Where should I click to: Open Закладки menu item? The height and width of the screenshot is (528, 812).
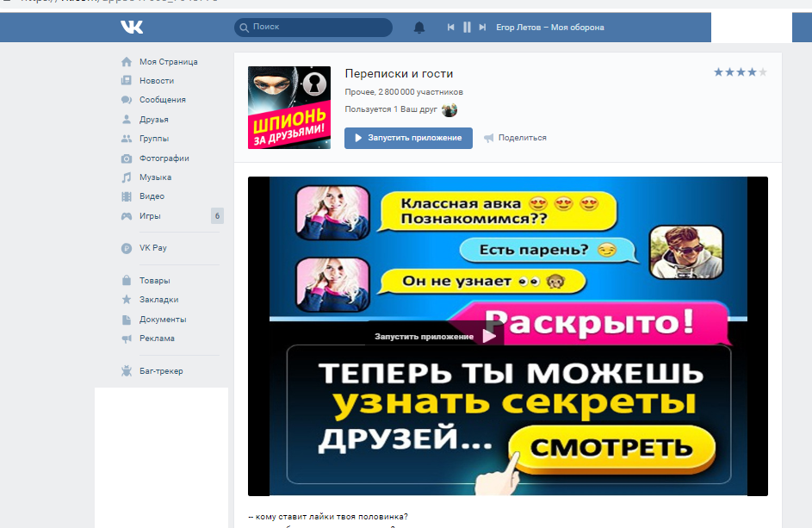pos(158,300)
